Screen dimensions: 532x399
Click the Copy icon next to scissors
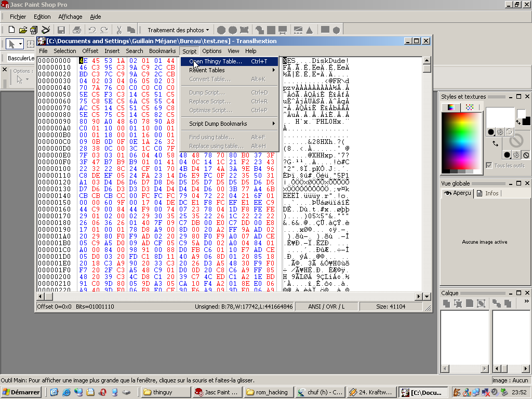[131, 30]
